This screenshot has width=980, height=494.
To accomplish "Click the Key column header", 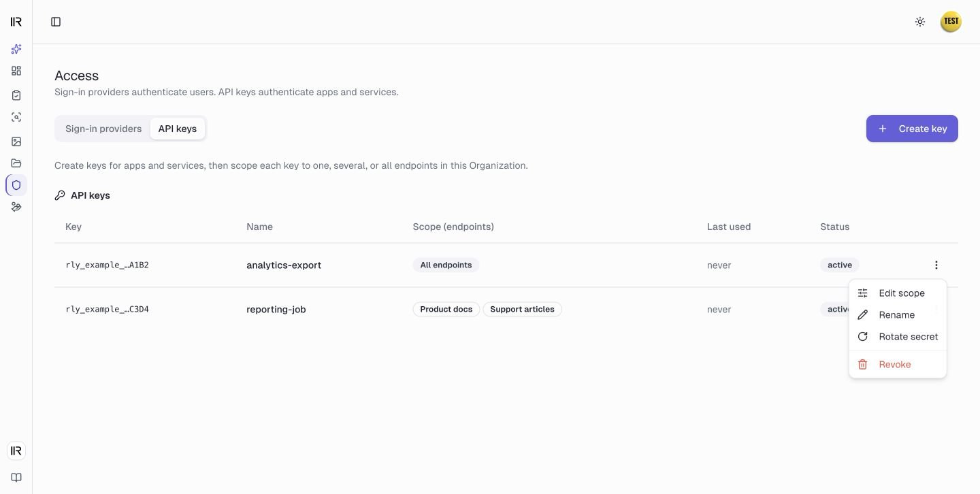I will click(73, 227).
